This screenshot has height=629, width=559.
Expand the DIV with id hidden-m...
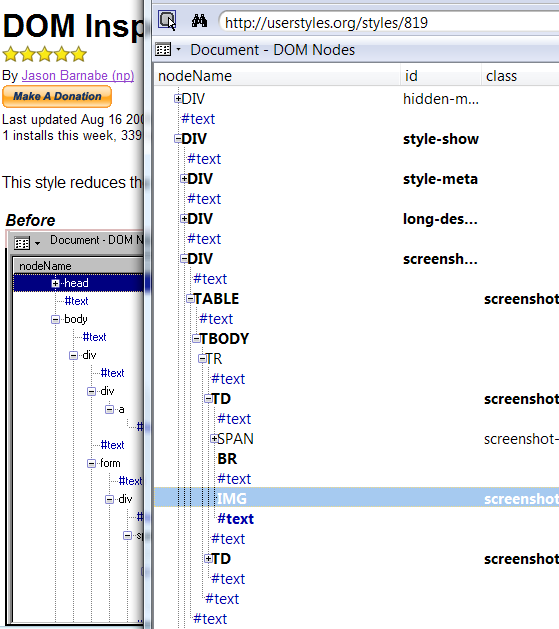(177, 98)
